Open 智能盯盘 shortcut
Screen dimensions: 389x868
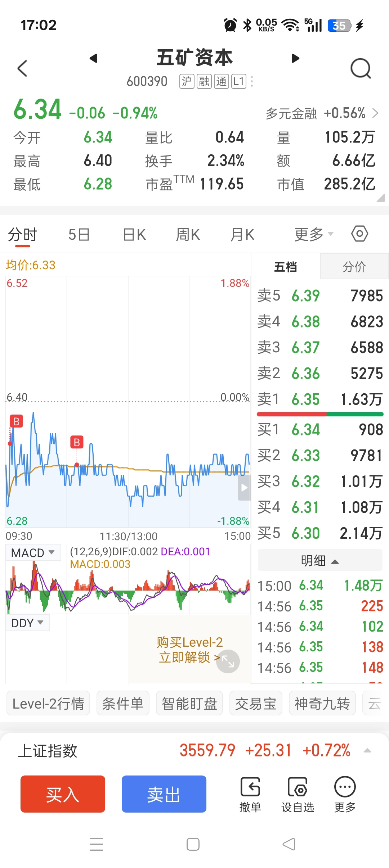(189, 703)
